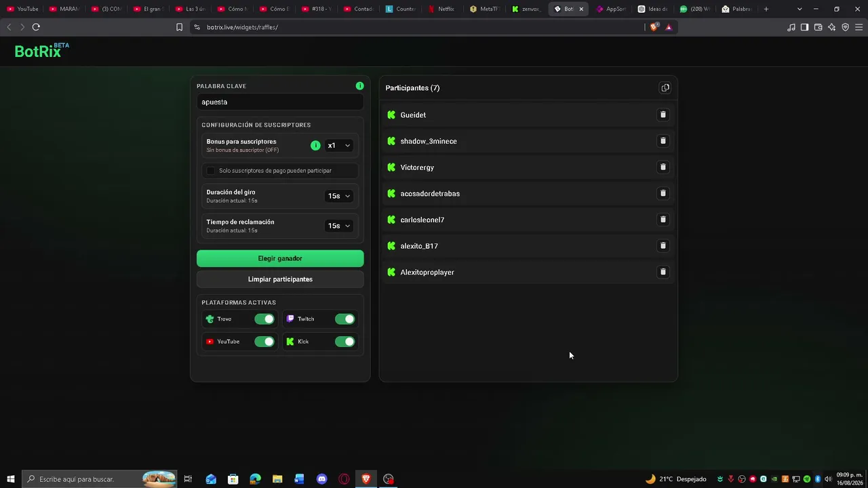Bookmark this page with the bookmark icon

tap(179, 27)
